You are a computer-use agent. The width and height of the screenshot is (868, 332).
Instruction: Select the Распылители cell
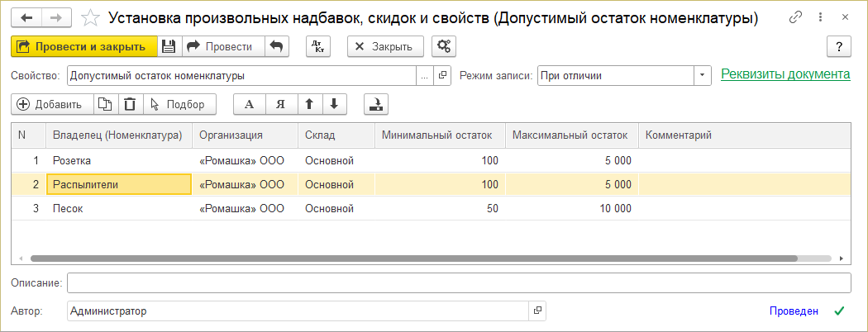click(x=119, y=185)
